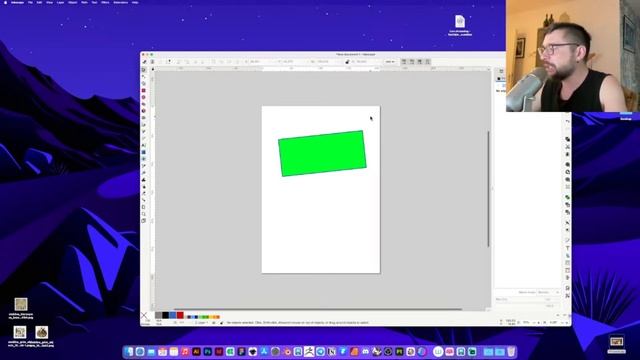Click Flip horizontally button

(x=195, y=62)
